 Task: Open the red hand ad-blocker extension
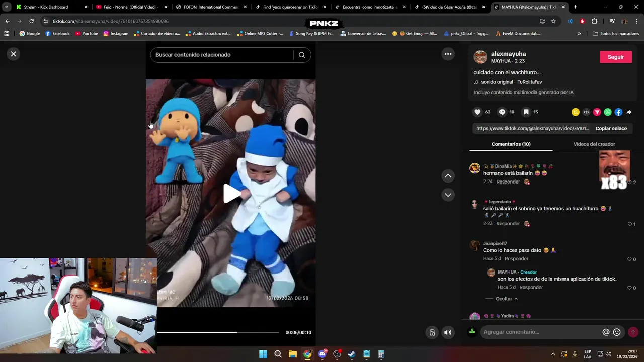click(x=582, y=21)
